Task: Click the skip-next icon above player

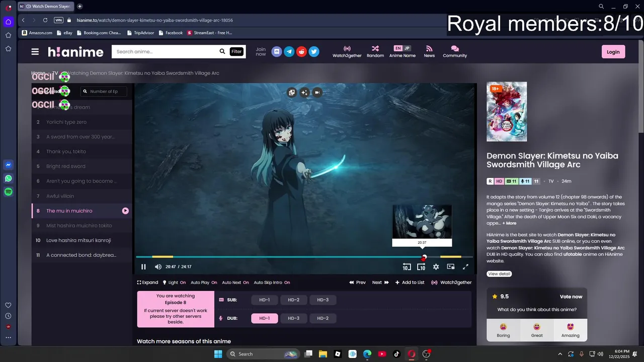Action: click(x=317, y=92)
